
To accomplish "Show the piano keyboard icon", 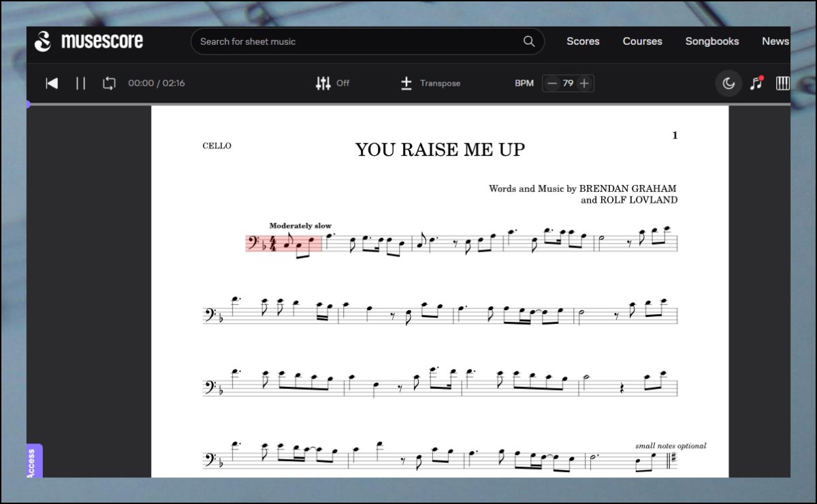I will 783,83.
